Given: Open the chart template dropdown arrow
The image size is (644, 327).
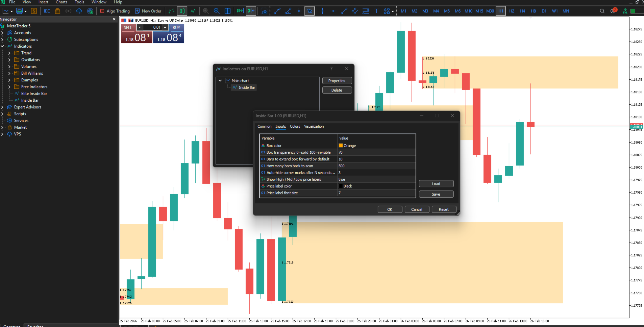Looking at the screenshot, I should [26, 11].
